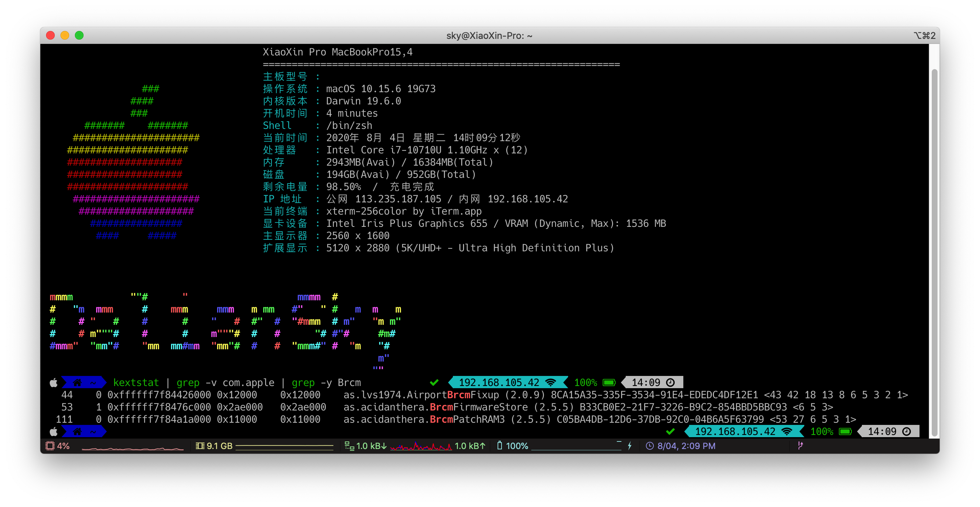The image size is (980, 507).
Task: Click the charging bolt icon in status bar
Action: 630,446
